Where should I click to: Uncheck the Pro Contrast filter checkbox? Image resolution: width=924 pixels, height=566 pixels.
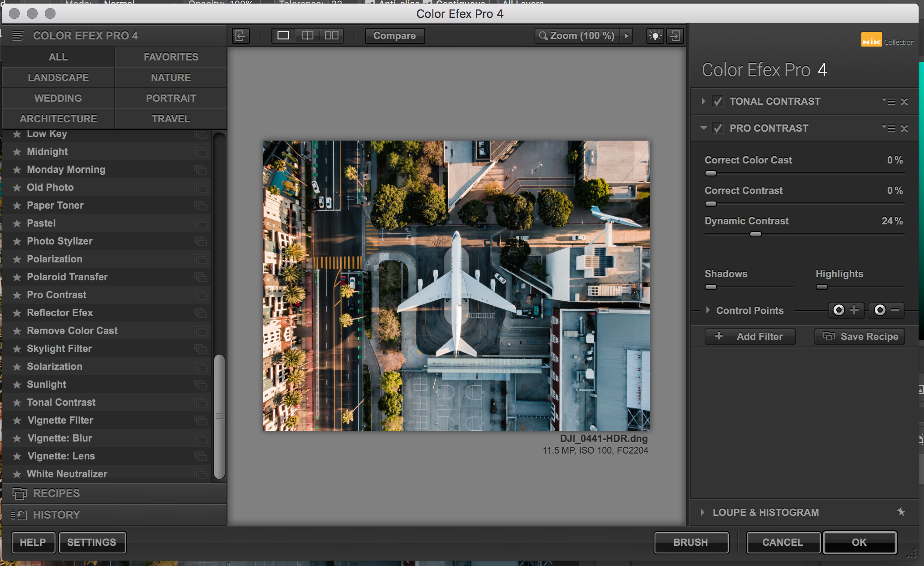click(718, 129)
